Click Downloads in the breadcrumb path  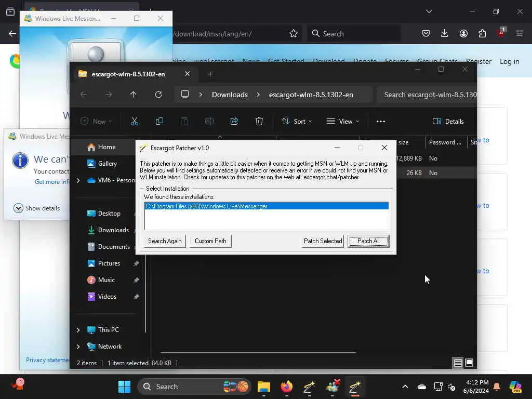click(230, 95)
